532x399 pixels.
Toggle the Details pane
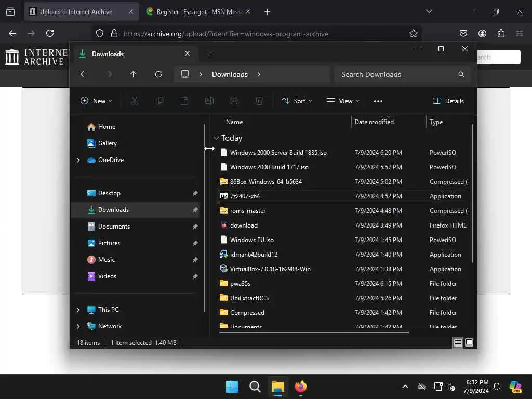(448, 101)
